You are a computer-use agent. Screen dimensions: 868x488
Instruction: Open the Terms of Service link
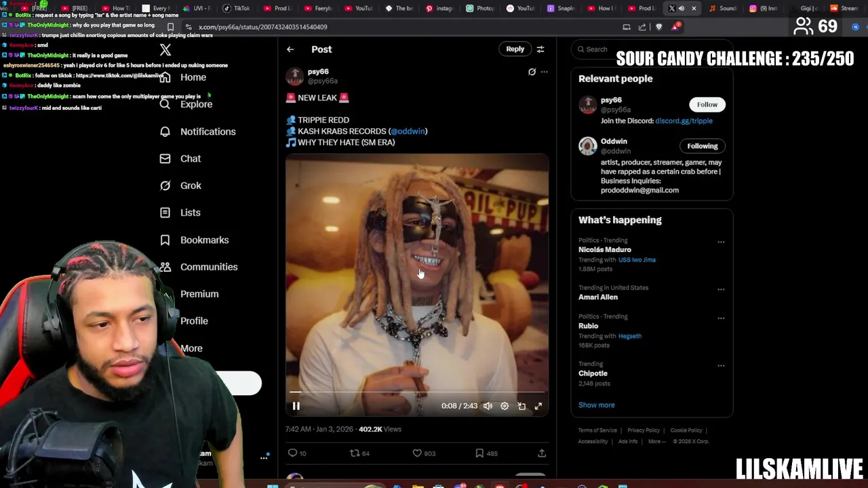coord(597,430)
